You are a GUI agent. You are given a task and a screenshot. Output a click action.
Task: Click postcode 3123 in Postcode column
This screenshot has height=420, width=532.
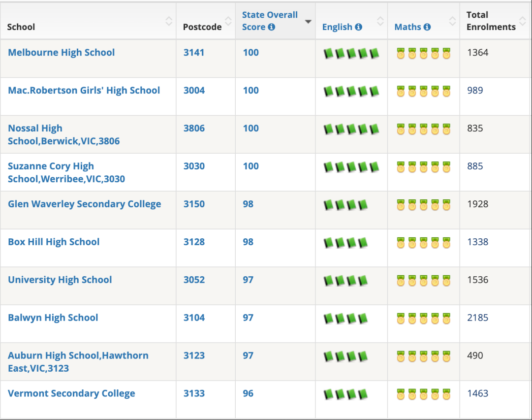(194, 355)
